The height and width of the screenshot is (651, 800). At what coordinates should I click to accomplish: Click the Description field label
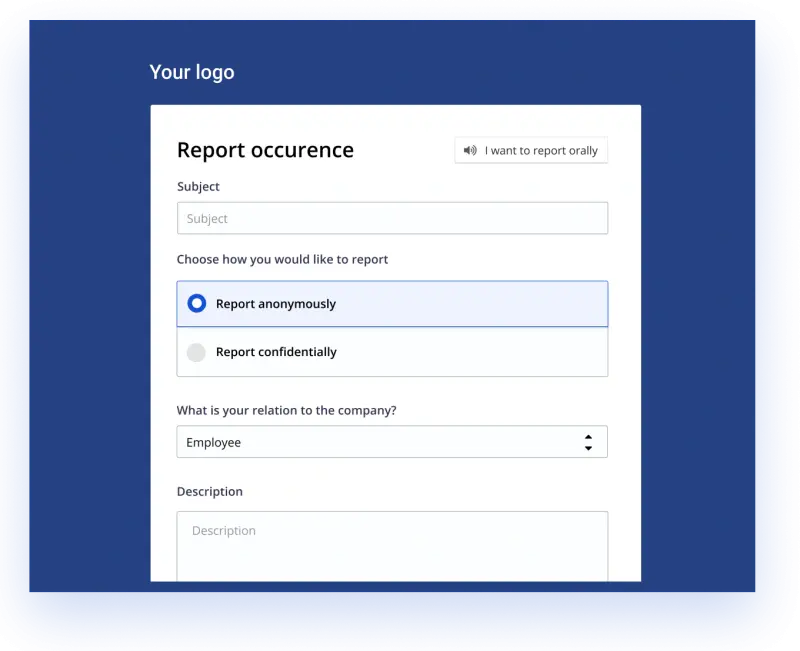click(210, 491)
